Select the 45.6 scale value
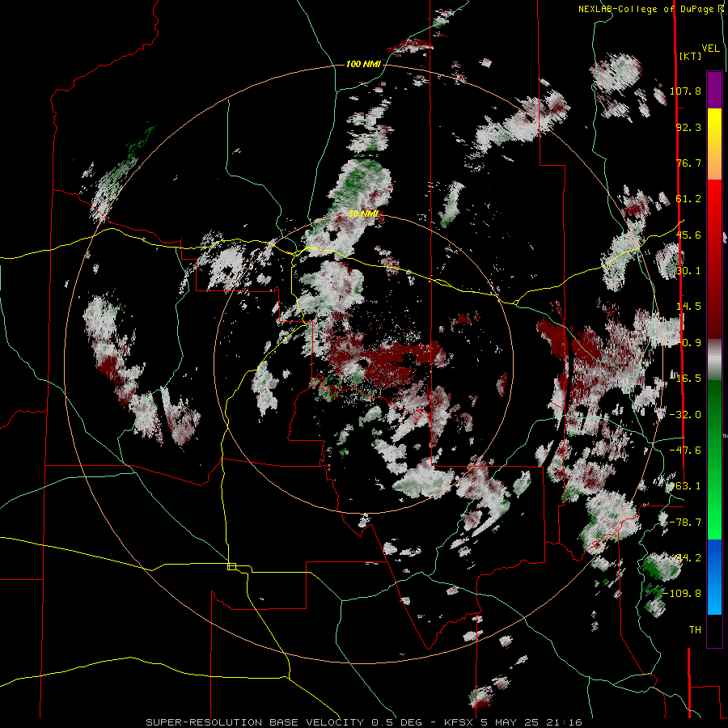 (688, 235)
